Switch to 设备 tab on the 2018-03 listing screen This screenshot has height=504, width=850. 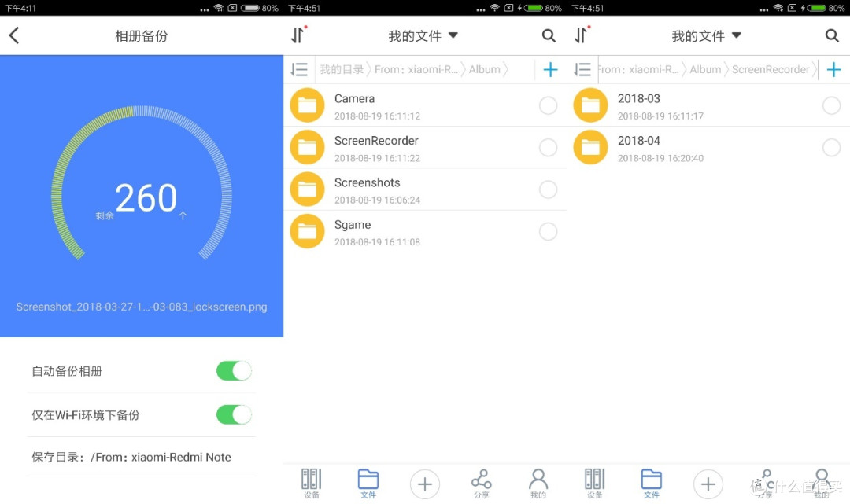(x=595, y=484)
